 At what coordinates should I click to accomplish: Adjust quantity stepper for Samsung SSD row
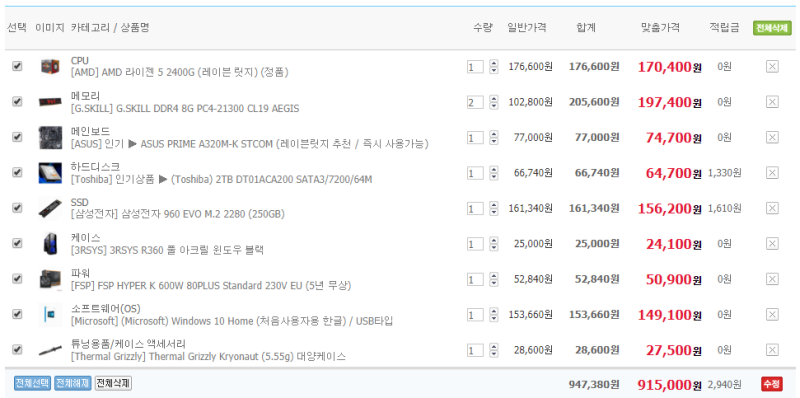click(493, 208)
